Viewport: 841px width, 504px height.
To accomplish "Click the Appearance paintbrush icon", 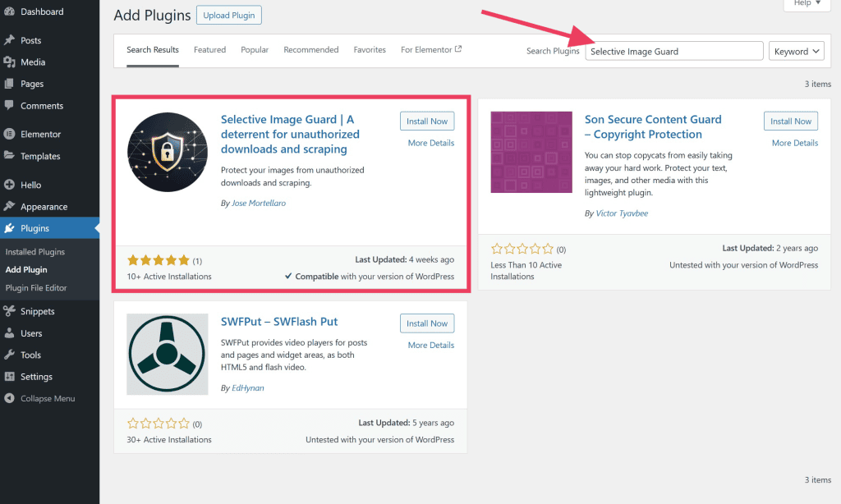I will coord(9,207).
